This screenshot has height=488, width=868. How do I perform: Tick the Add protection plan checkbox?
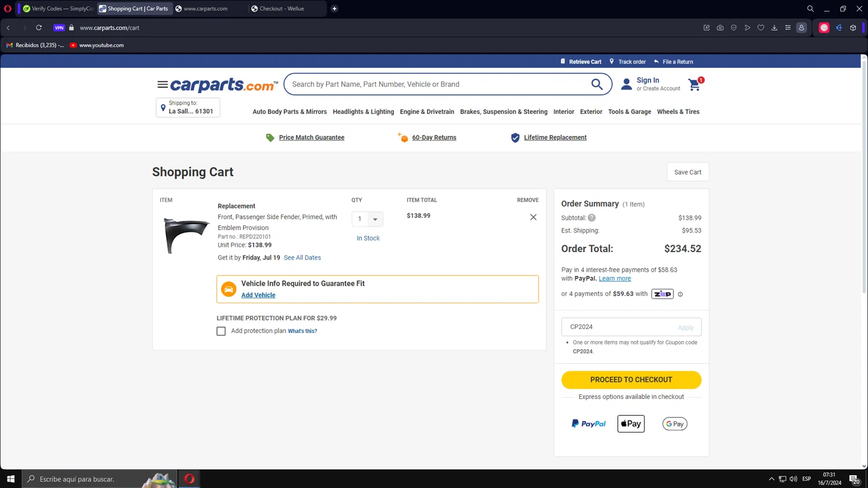[x=221, y=331]
